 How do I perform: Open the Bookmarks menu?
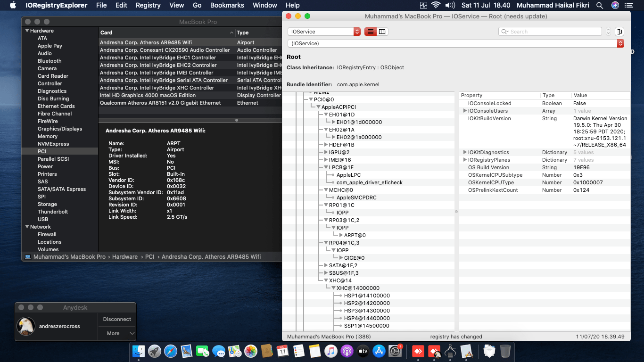(x=227, y=5)
